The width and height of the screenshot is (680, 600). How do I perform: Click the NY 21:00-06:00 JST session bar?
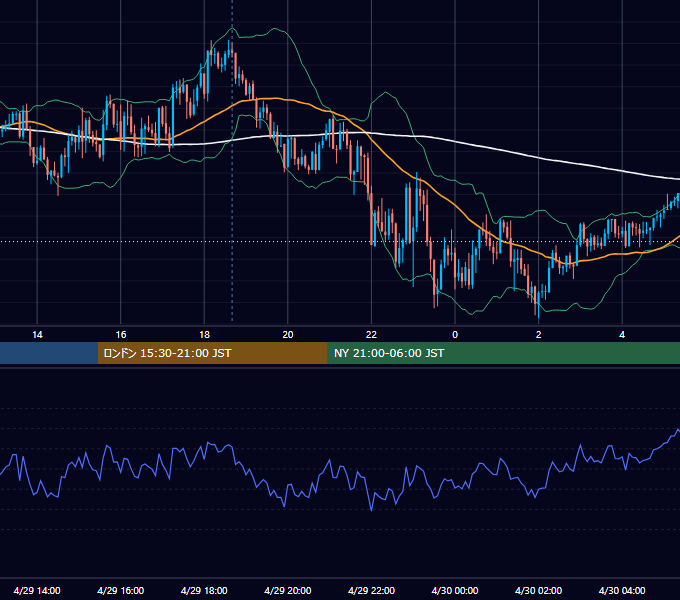[x=503, y=353]
